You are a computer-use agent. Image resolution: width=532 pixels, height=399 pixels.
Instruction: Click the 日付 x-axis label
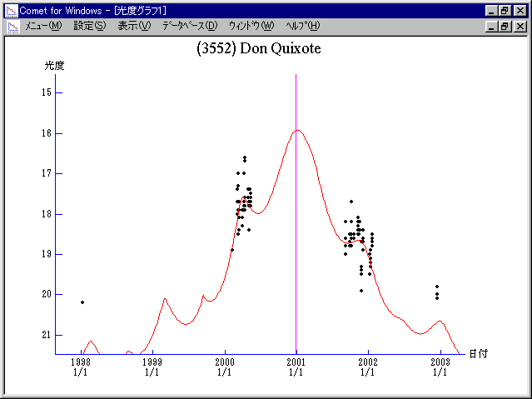(477, 353)
